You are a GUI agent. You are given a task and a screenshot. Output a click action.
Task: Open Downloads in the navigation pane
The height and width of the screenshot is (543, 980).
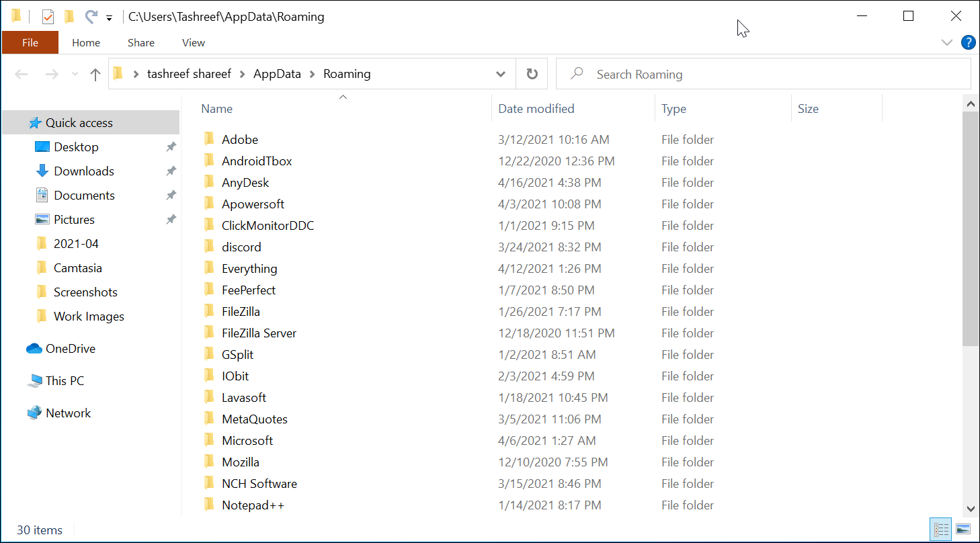coord(84,171)
